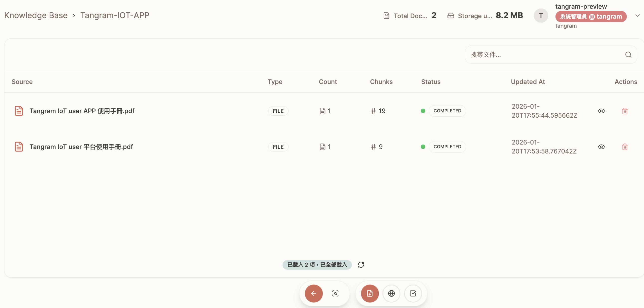Image resolution: width=644 pixels, height=308 pixels.
Task: Go to the Knowledge Base breadcrumb
Action: pos(36,15)
